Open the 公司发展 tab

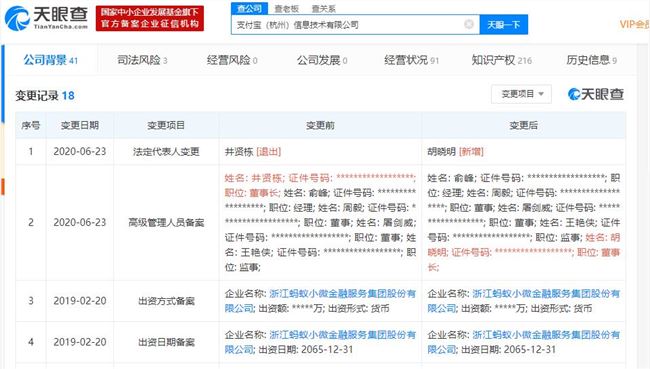(322, 61)
